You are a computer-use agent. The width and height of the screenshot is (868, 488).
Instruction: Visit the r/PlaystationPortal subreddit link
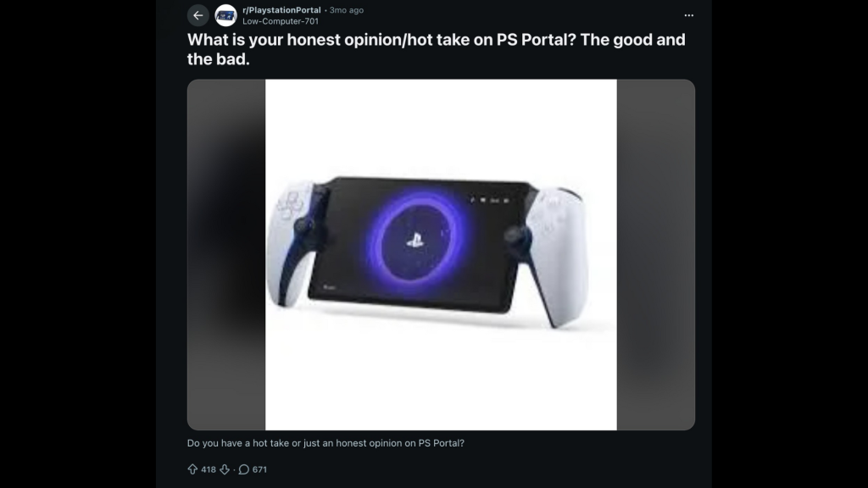point(281,10)
